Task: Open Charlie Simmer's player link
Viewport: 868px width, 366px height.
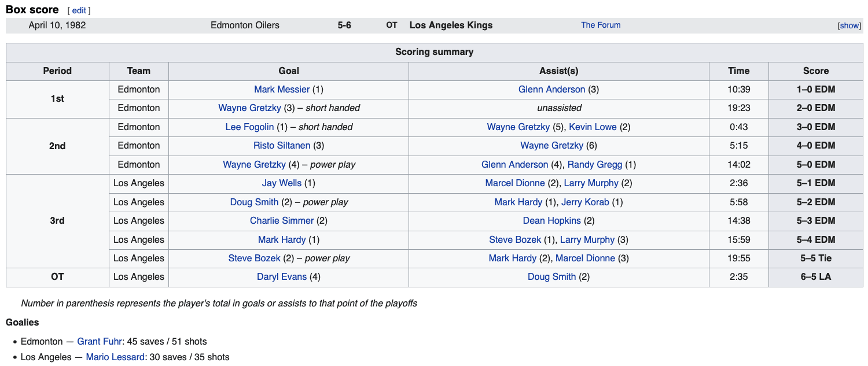Action: point(282,220)
